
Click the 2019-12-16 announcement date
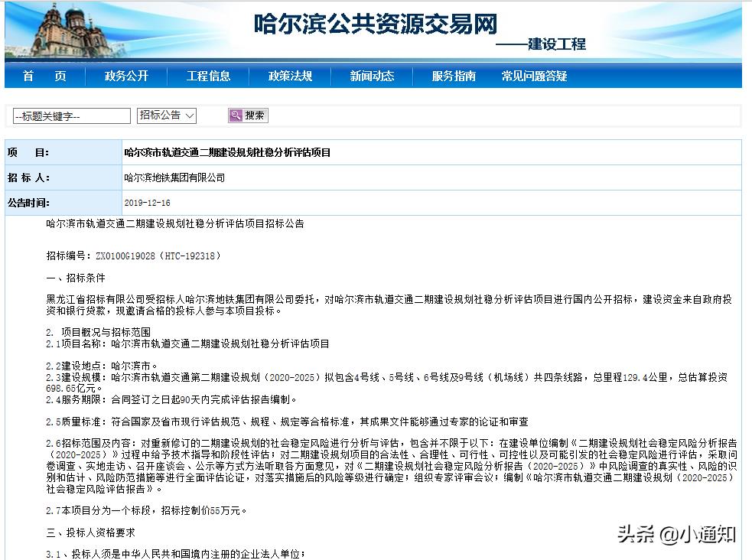(x=146, y=203)
